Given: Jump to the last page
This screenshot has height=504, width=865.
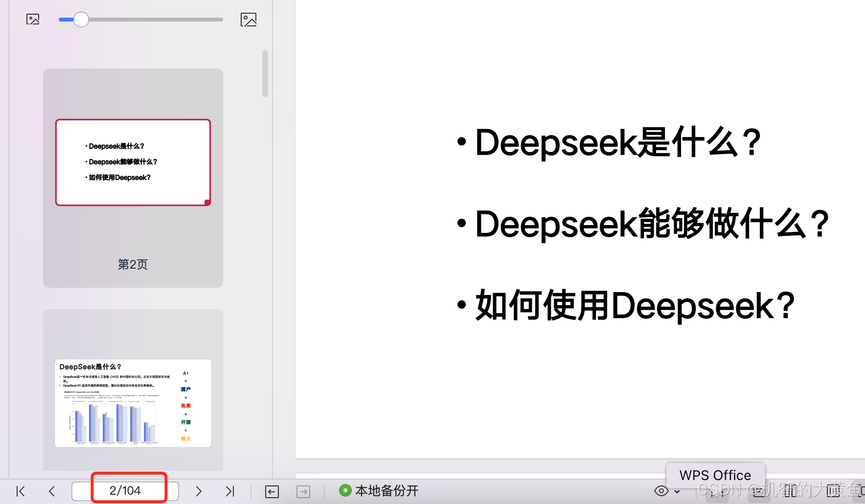Looking at the screenshot, I should 230,491.
